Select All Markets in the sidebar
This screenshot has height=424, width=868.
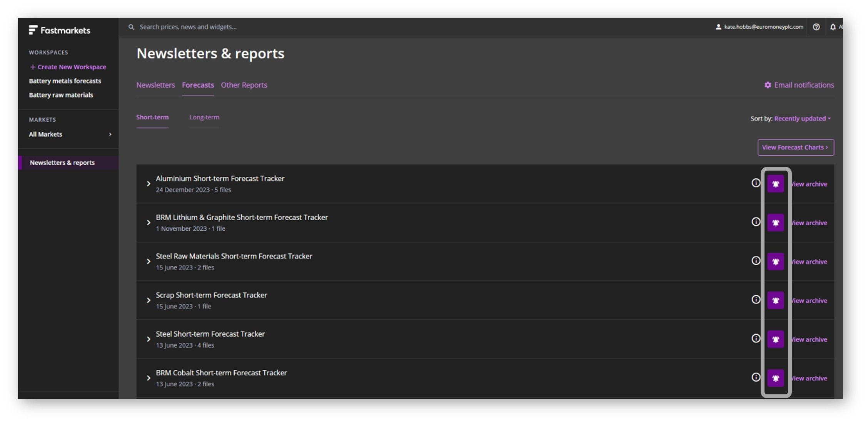tap(45, 134)
